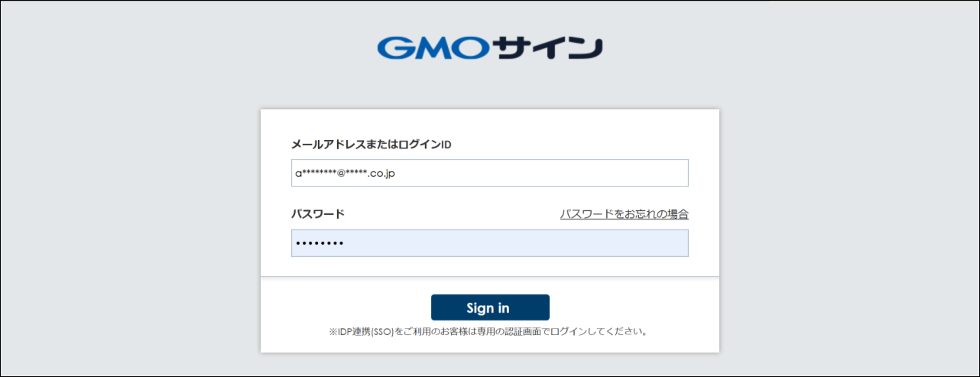Click the "Sign in" text on button

click(488, 308)
